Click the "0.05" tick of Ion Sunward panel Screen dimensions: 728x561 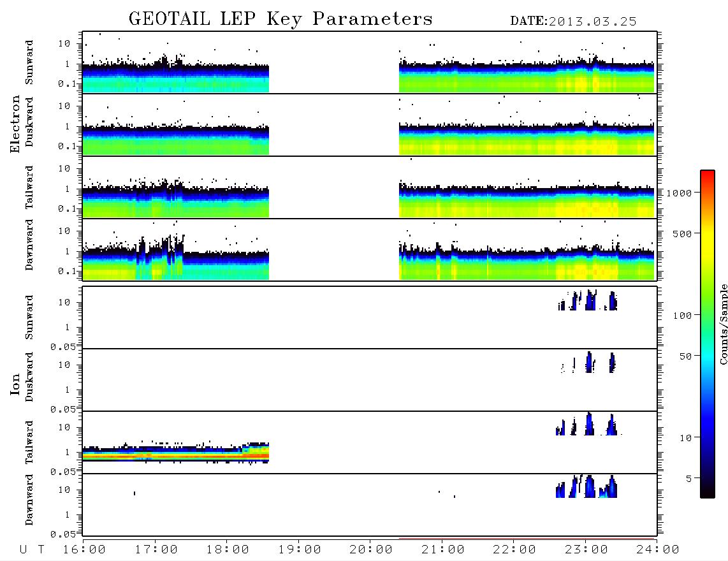tap(62, 347)
